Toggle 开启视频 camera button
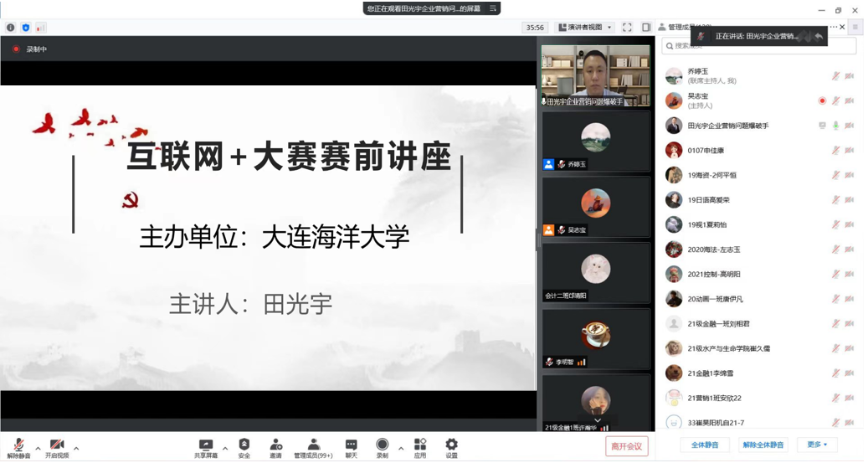Viewport: 868px width, 463px height. click(57, 447)
